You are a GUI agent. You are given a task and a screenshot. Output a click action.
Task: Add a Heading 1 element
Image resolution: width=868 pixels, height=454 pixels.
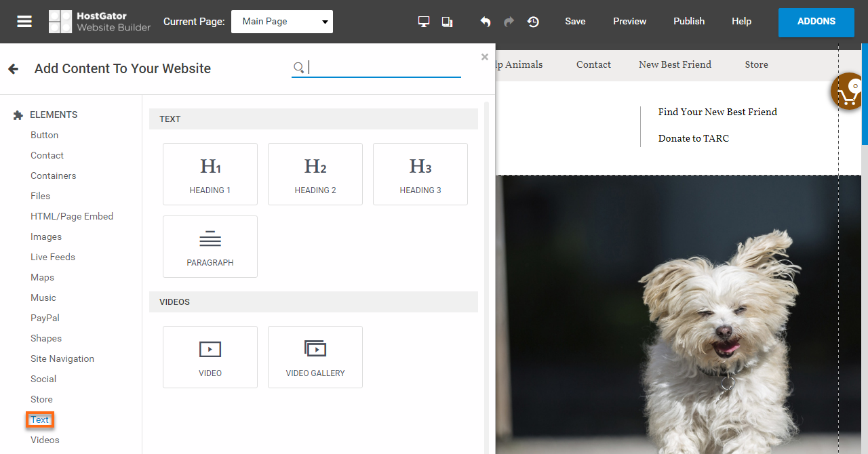tap(210, 174)
